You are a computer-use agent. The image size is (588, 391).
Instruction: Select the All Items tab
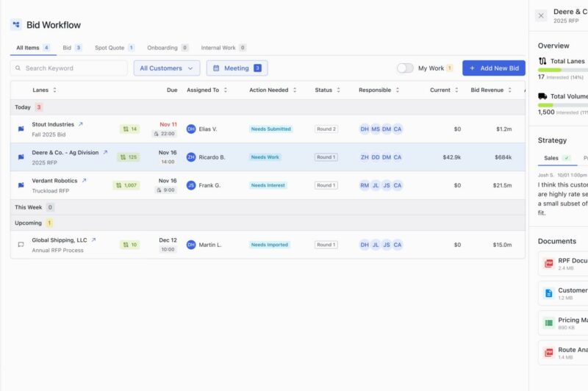(33, 48)
